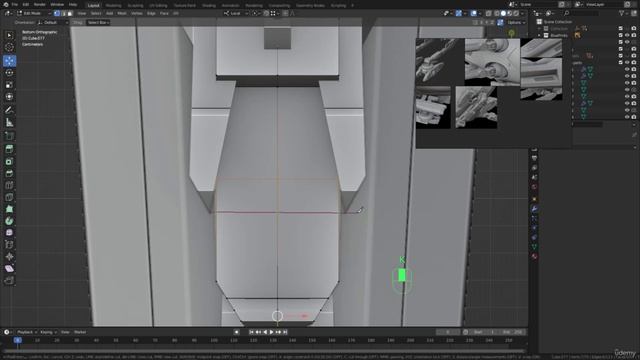Select the Loop Cut tool

[x=9, y=185]
